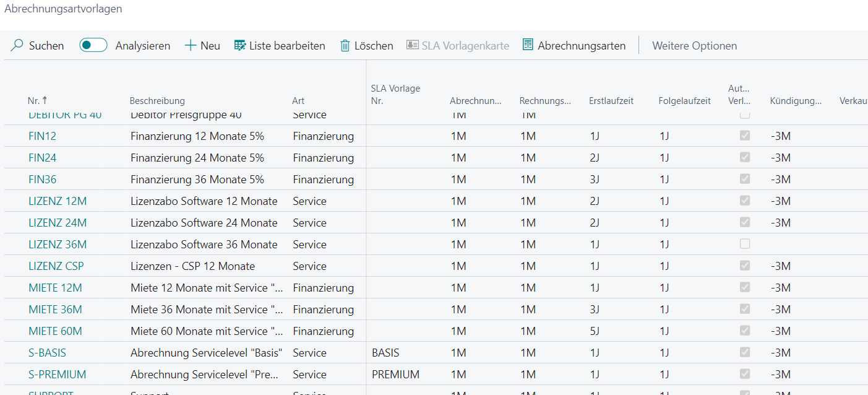Toggle auto-renew checkbox for S-BASIS row

click(x=745, y=352)
